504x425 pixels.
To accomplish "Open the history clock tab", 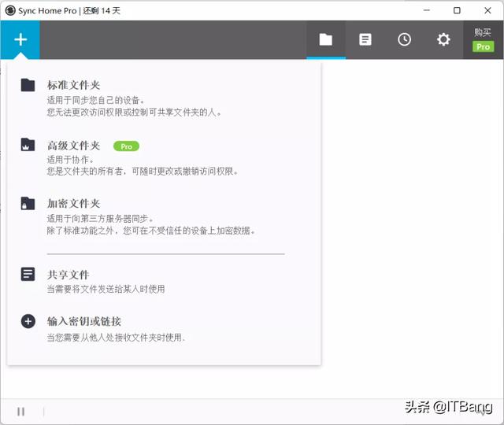I will coord(404,40).
